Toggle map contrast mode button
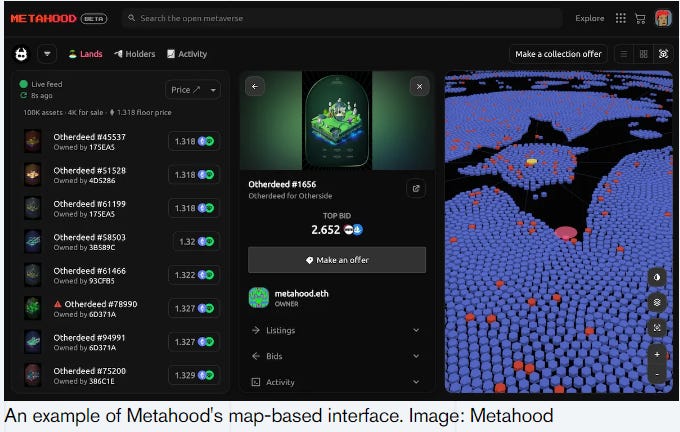The height and width of the screenshot is (432, 680). click(x=657, y=277)
